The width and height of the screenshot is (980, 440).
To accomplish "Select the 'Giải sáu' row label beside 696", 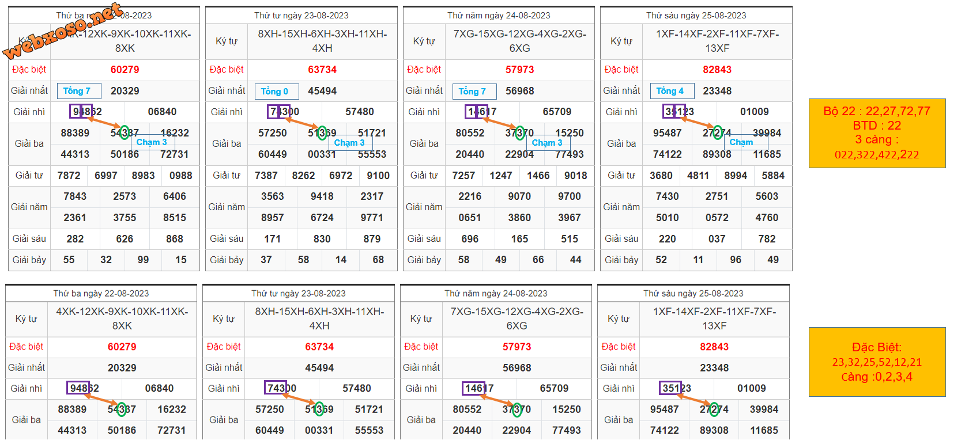I will [x=424, y=239].
